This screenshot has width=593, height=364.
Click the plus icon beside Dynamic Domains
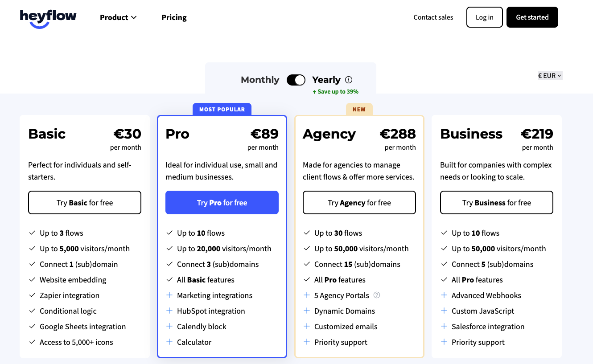point(307,311)
